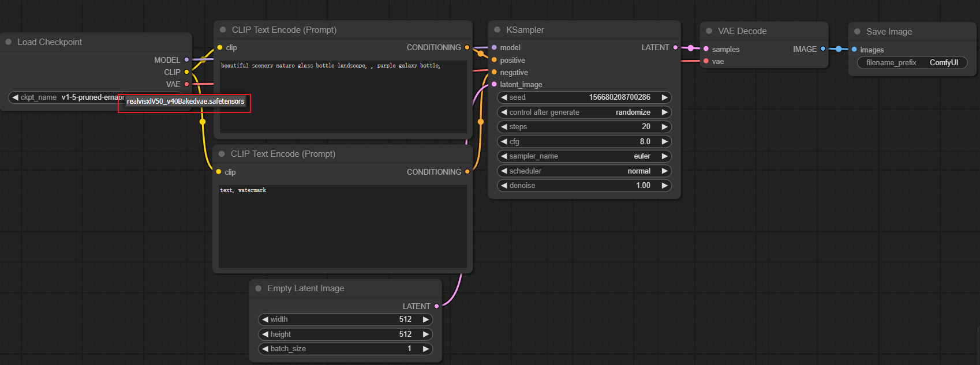
Task: Click the VAE Decode node collapse dot
Action: click(709, 31)
